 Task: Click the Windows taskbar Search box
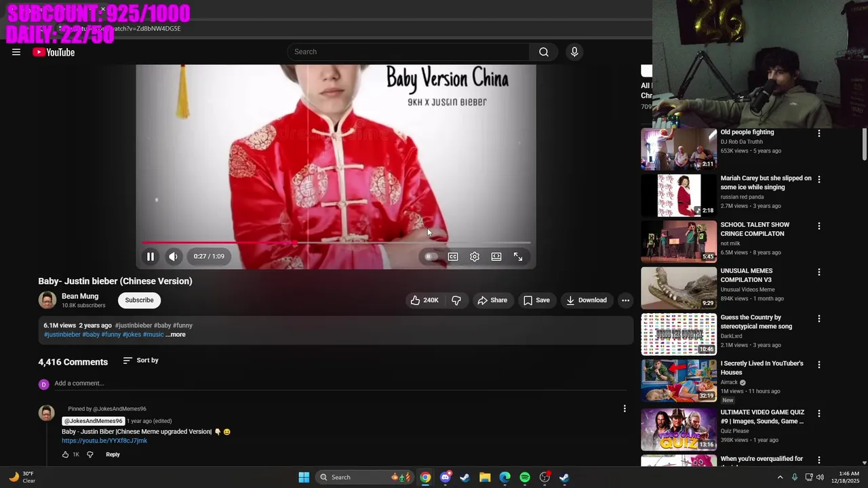coord(365,477)
